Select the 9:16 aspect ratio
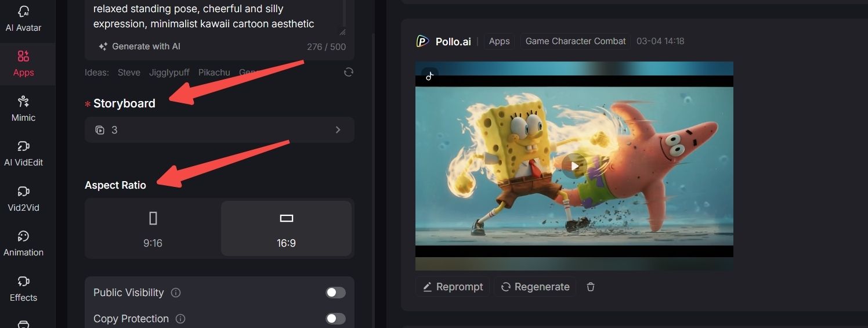This screenshot has width=868, height=328. (153, 229)
